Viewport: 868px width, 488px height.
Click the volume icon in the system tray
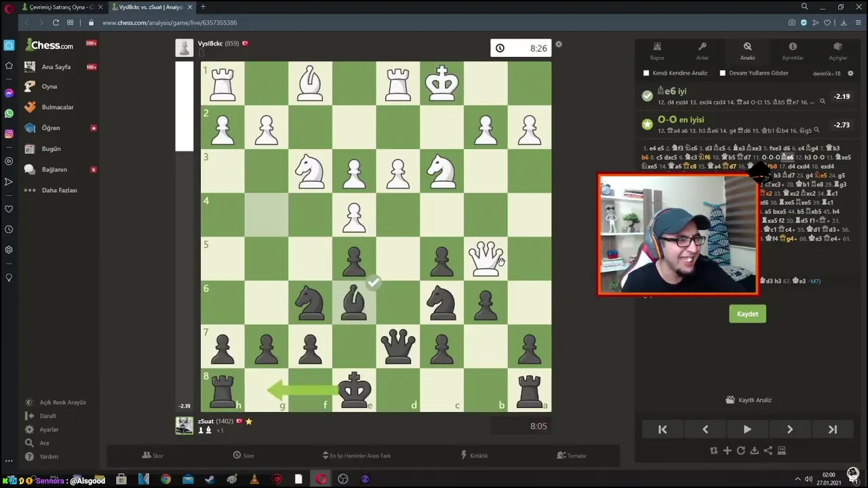coord(808,479)
